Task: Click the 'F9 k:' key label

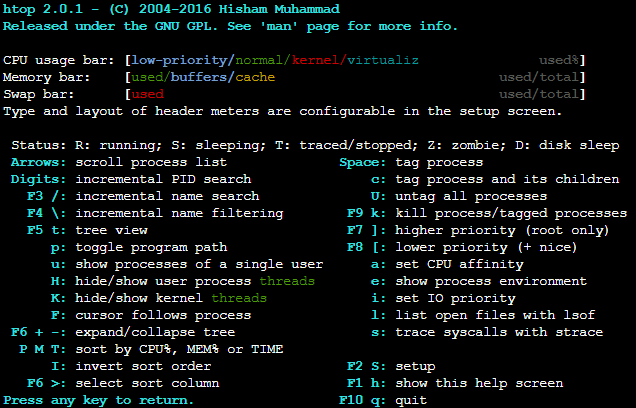Action: (x=367, y=214)
